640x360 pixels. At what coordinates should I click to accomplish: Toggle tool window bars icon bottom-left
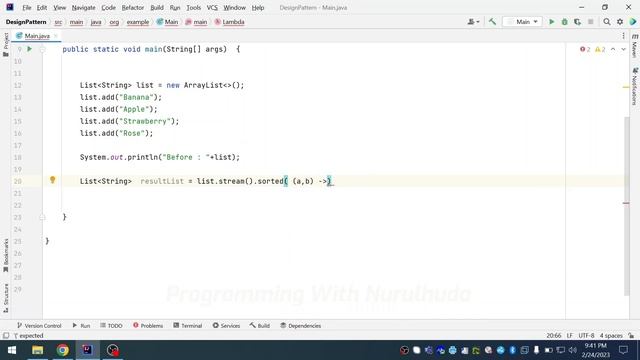6,336
